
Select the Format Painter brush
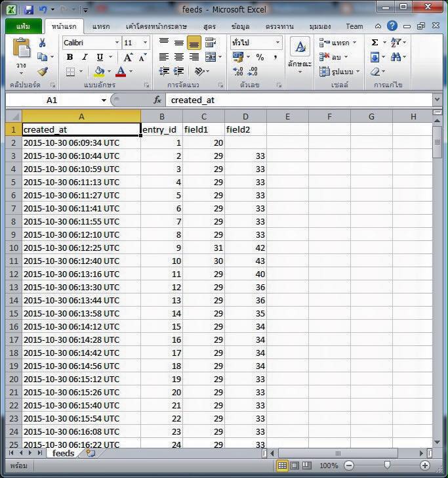click(x=43, y=72)
